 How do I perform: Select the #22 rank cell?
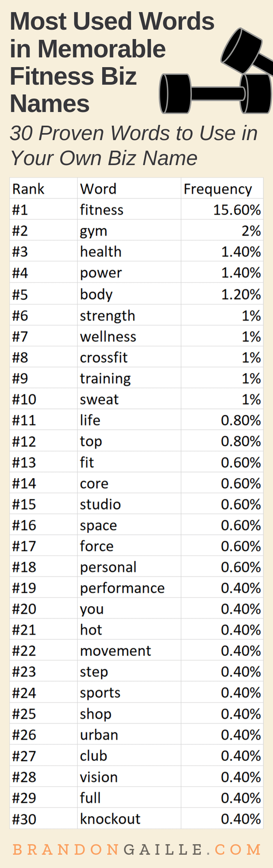click(x=24, y=651)
